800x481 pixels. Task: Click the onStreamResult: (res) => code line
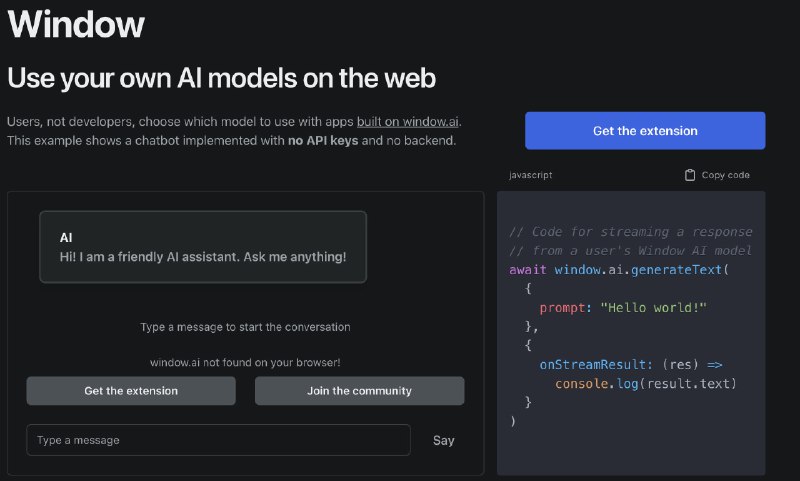coord(631,364)
